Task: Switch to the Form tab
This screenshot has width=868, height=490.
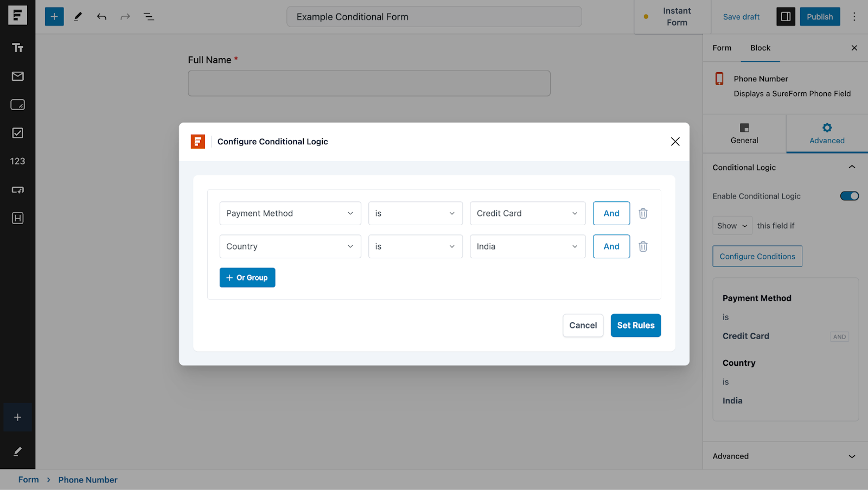Action: tap(722, 48)
